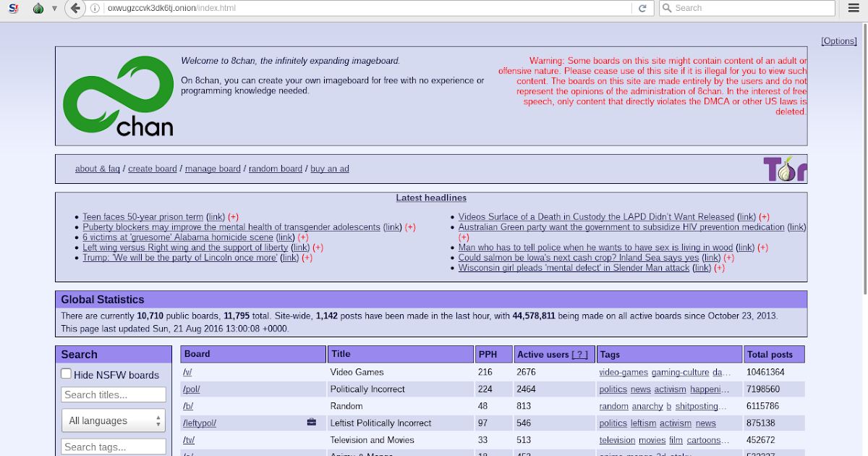
Task: Click the site info icon in address bar
Action: click(x=96, y=8)
